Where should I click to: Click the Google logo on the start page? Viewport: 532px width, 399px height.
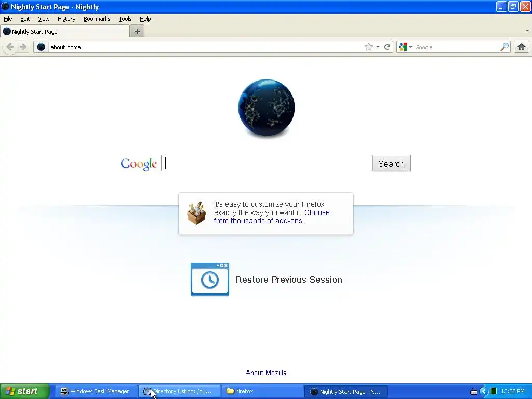point(139,164)
